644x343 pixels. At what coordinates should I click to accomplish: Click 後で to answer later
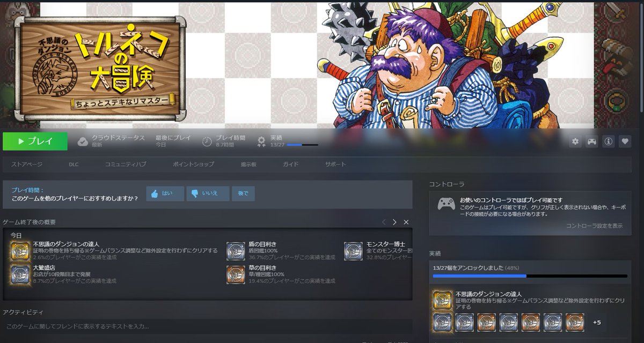tap(243, 193)
